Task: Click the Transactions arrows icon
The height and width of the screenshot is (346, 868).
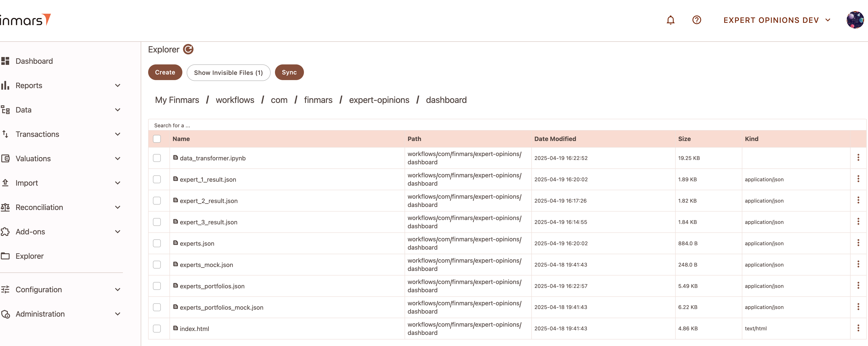Action: pos(5,134)
